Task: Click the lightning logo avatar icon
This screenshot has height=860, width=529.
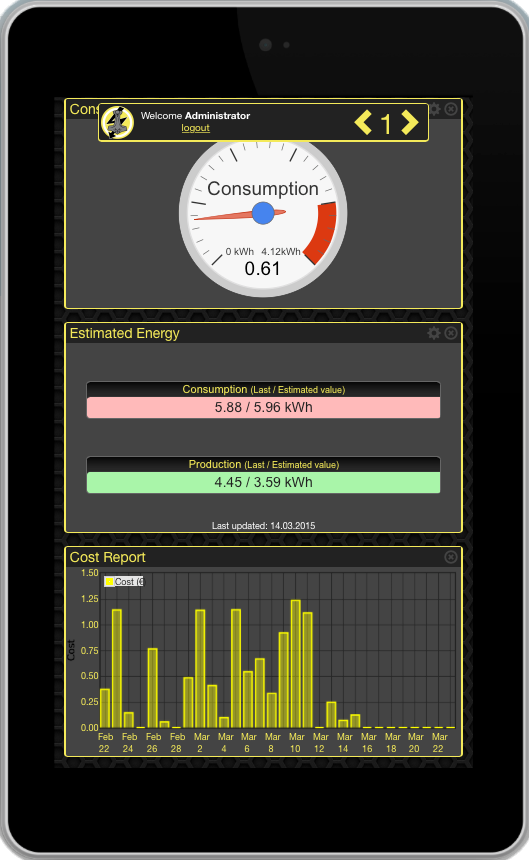Action: tap(117, 122)
